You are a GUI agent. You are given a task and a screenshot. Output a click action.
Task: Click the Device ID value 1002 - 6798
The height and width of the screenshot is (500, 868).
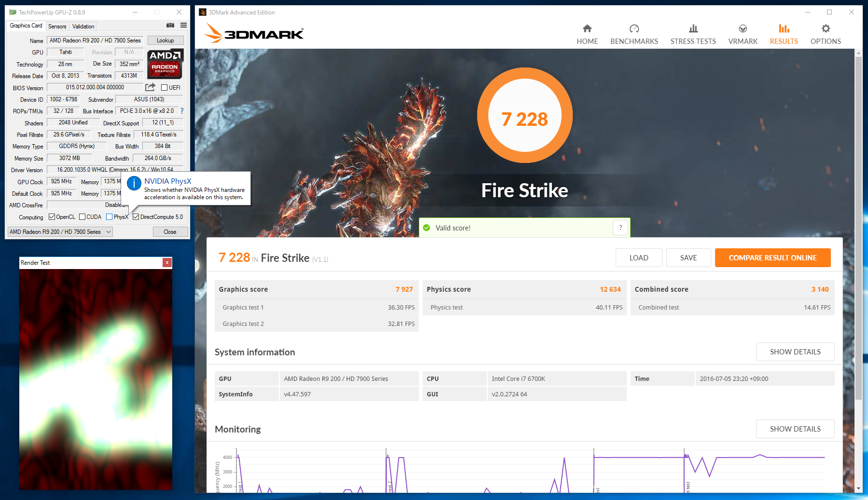(x=64, y=99)
